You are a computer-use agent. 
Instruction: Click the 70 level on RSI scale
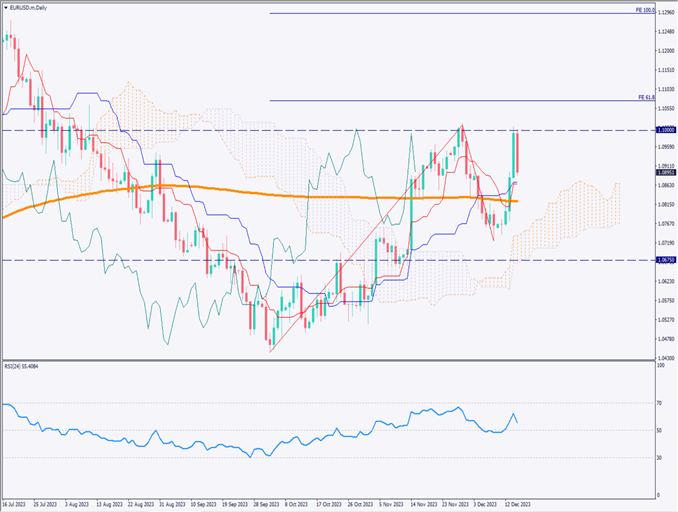(x=659, y=403)
